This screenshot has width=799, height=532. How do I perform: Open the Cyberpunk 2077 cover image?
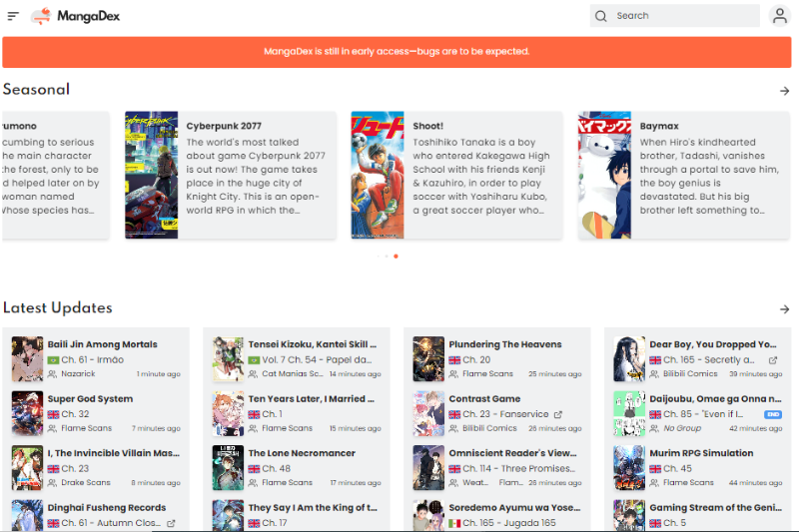[152, 175]
